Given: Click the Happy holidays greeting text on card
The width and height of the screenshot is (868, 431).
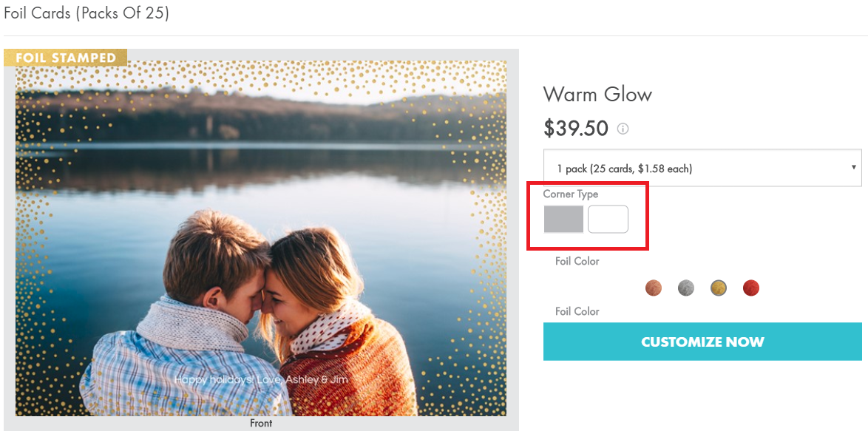Looking at the screenshot, I should tap(261, 379).
